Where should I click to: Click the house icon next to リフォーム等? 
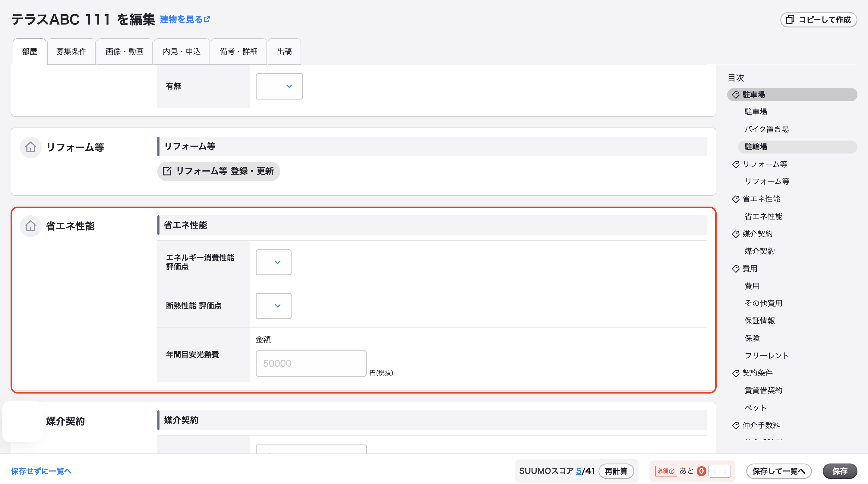[x=30, y=147]
